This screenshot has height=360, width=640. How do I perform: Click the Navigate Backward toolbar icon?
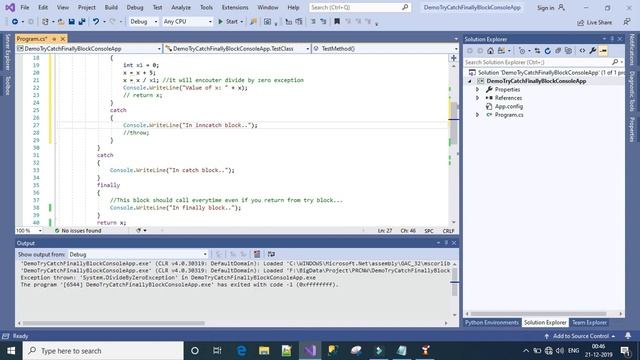pos(15,22)
